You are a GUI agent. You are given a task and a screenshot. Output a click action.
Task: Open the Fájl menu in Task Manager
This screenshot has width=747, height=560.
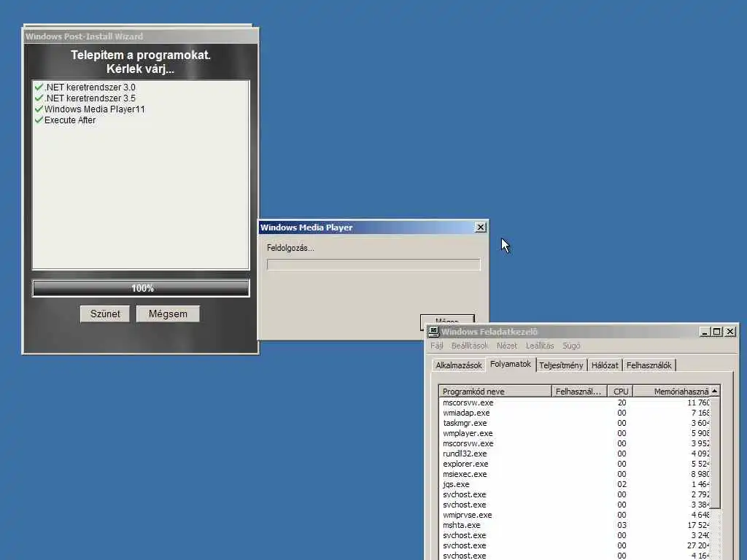(x=436, y=346)
